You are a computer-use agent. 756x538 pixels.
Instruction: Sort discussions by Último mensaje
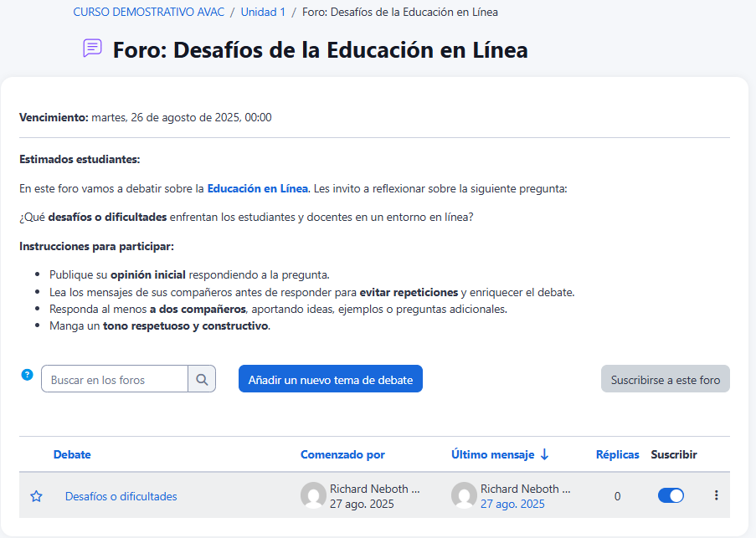[x=492, y=454]
